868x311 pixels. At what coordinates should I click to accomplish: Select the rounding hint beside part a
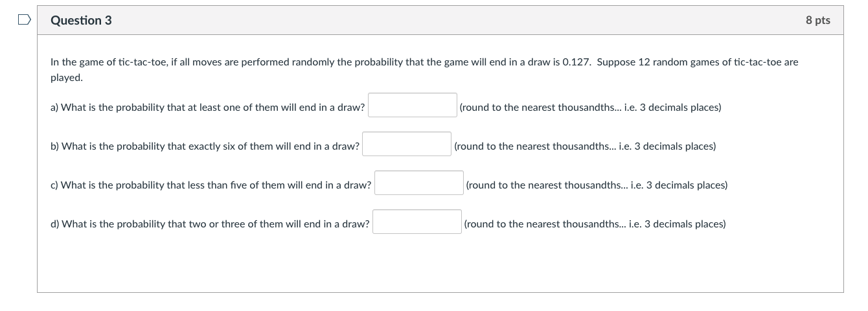590,108
